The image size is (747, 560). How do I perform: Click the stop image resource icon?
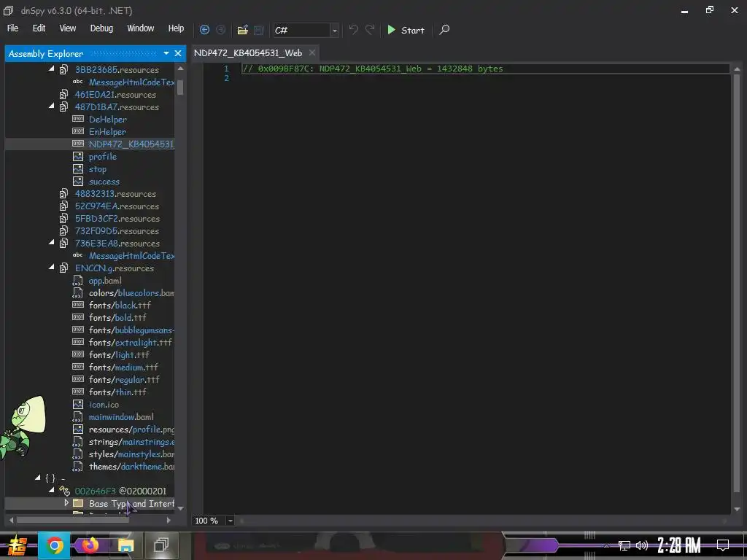(x=78, y=168)
